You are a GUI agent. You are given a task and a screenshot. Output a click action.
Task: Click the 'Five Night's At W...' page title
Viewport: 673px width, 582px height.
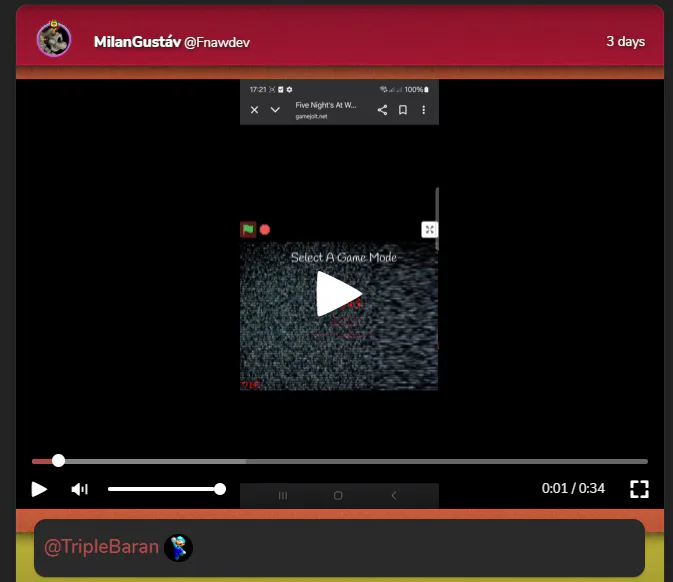[326, 105]
